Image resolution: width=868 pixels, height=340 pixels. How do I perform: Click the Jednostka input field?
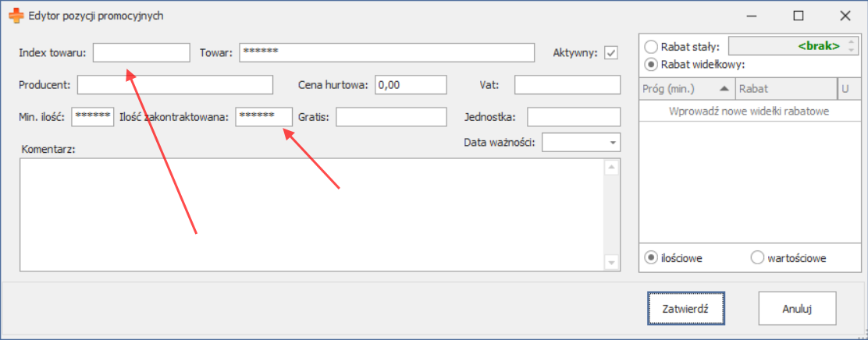(x=573, y=116)
